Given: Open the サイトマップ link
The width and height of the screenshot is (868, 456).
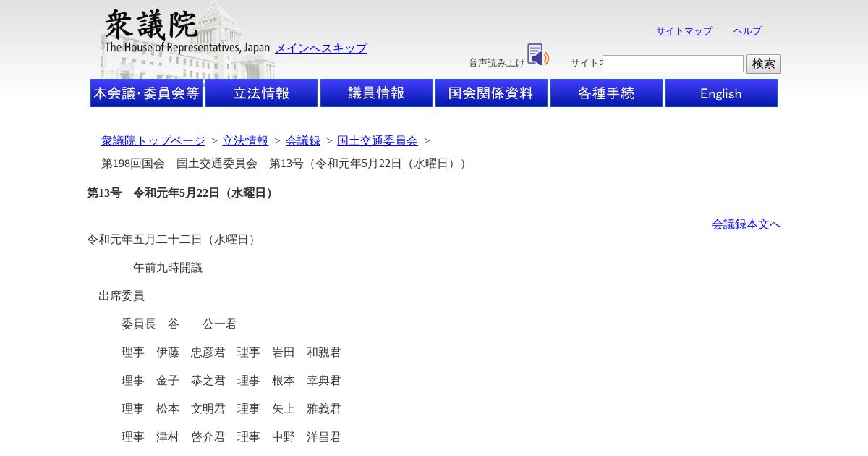Looking at the screenshot, I should (684, 31).
